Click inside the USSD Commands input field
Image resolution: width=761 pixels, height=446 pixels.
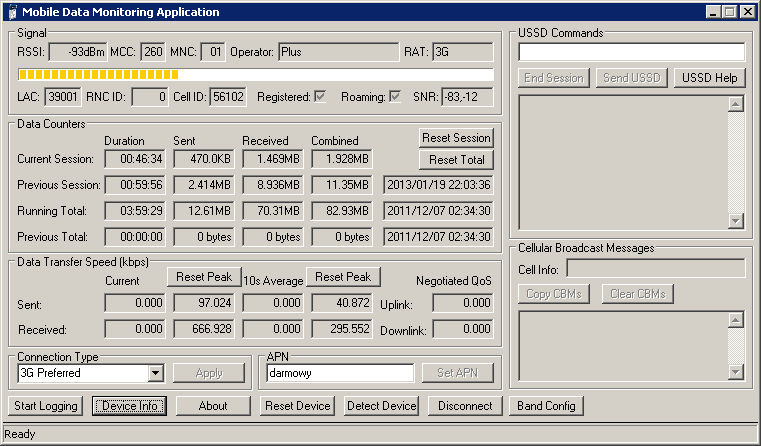631,52
